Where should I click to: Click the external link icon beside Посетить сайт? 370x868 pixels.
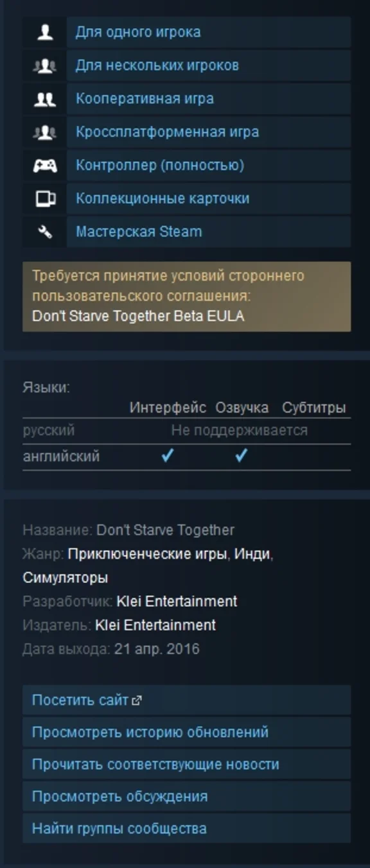point(136,701)
